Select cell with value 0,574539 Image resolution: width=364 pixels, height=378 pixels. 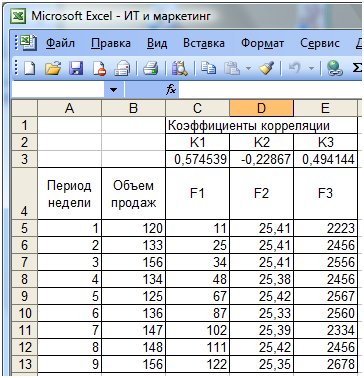click(x=197, y=159)
